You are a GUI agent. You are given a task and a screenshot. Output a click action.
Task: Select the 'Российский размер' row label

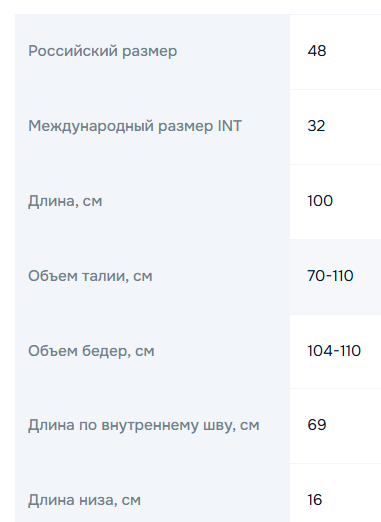[x=102, y=51]
